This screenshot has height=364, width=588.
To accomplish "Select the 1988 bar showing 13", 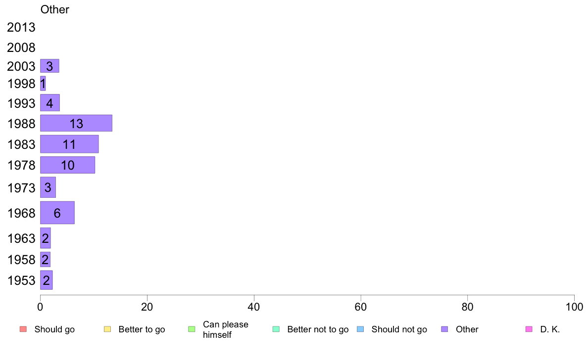I will (76, 123).
